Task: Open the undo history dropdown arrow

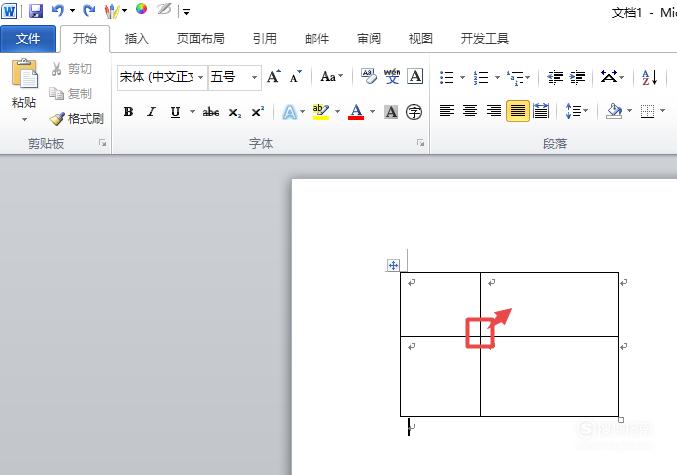Action: click(x=72, y=10)
